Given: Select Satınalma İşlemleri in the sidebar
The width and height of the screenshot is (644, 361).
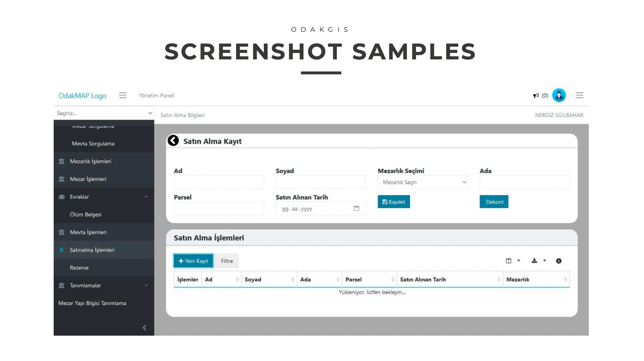Looking at the screenshot, I should tap(92, 250).
